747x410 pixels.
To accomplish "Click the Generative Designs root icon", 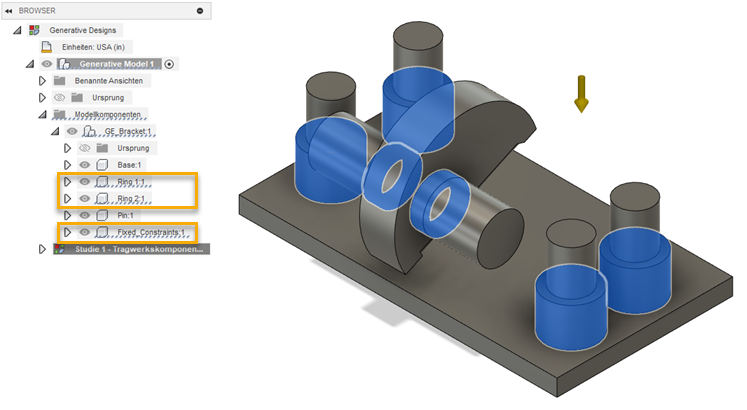I will point(34,30).
